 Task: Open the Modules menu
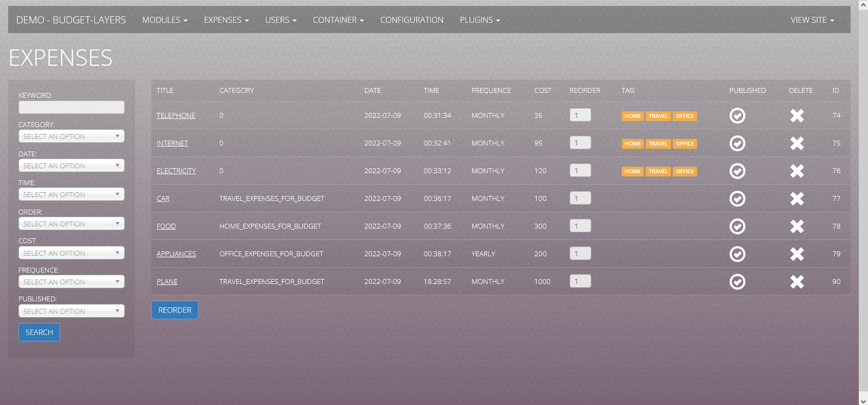(164, 20)
